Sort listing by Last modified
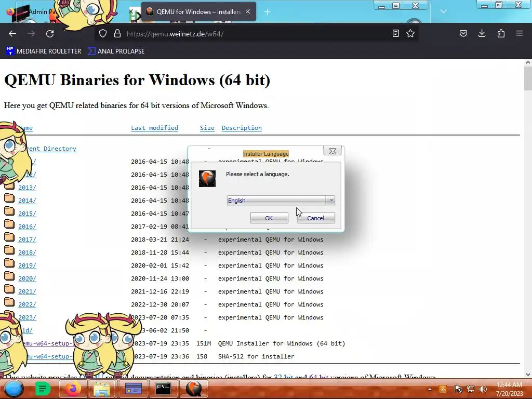 point(154,128)
